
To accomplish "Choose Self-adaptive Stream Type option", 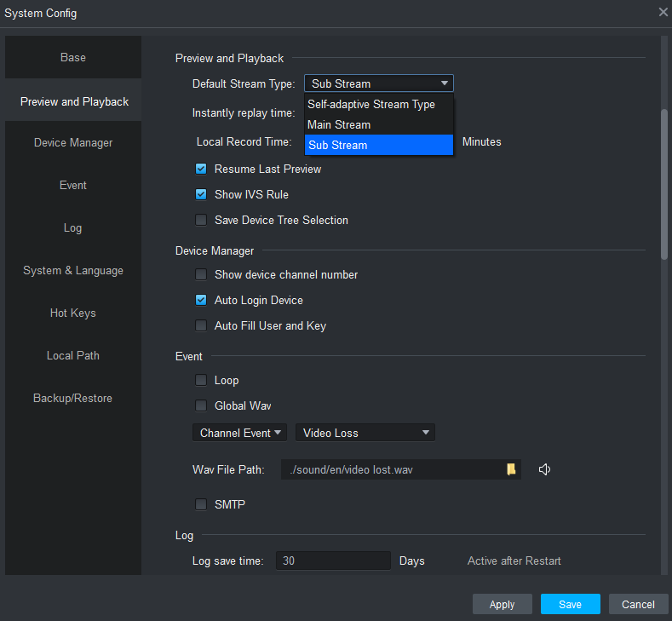I will (379, 104).
